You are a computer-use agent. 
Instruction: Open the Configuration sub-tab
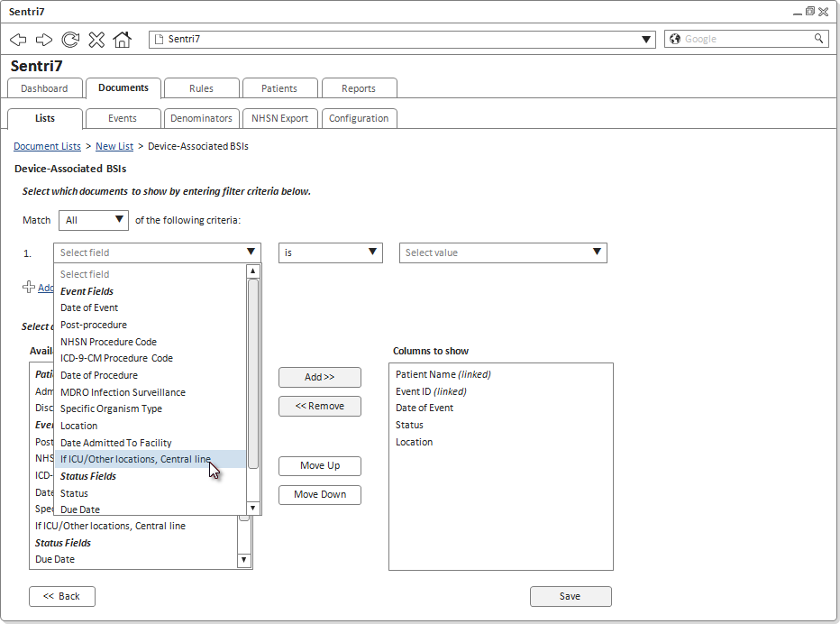(359, 118)
